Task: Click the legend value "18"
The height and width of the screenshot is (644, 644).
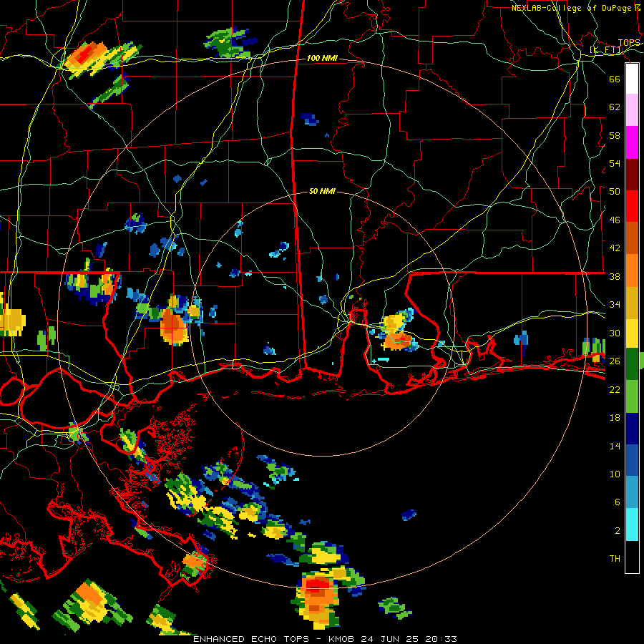Action: click(615, 418)
